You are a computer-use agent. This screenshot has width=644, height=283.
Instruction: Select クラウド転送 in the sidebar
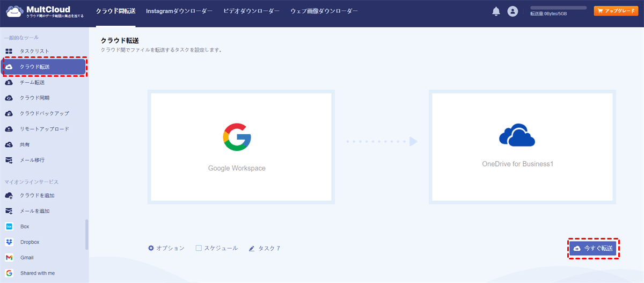tap(44, 67)
